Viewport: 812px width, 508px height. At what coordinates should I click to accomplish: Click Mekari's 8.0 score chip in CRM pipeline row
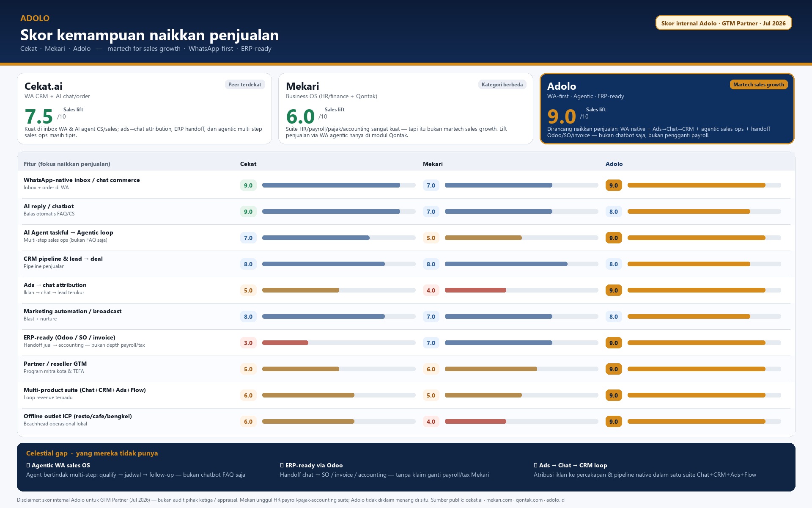pyautogui.click(x=431, y=264)
